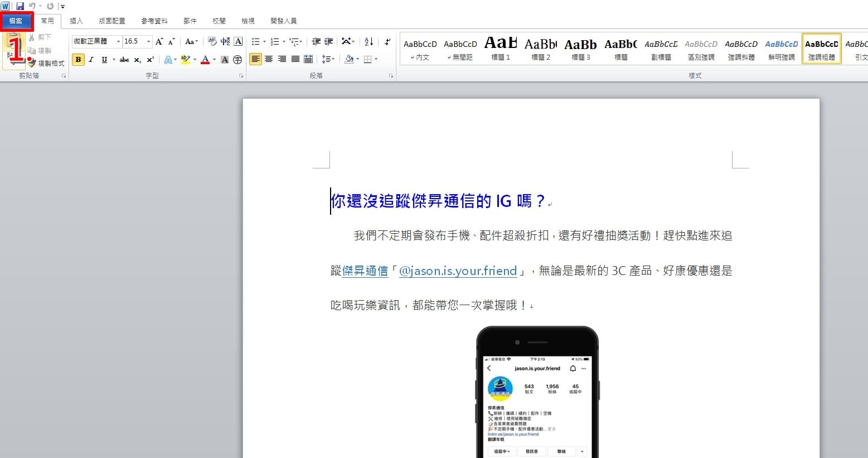Apply Distributed alignment icon
868x458 pixels.
308,59
